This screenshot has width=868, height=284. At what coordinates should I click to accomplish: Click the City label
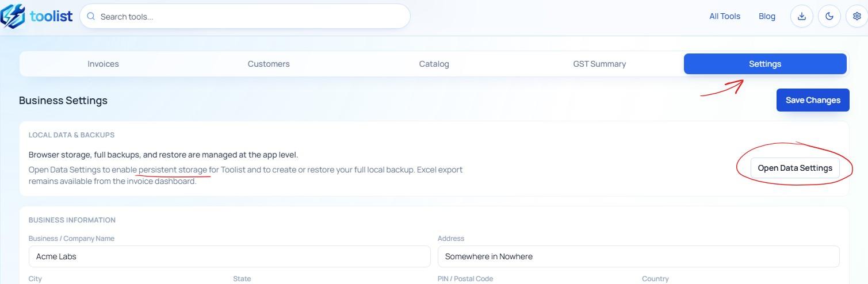pyautogui.click(x=35, y=279)
